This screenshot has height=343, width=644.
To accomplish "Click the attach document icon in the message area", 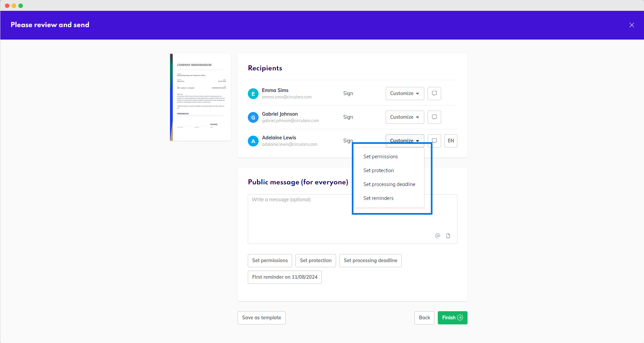I will click(448, 236).
